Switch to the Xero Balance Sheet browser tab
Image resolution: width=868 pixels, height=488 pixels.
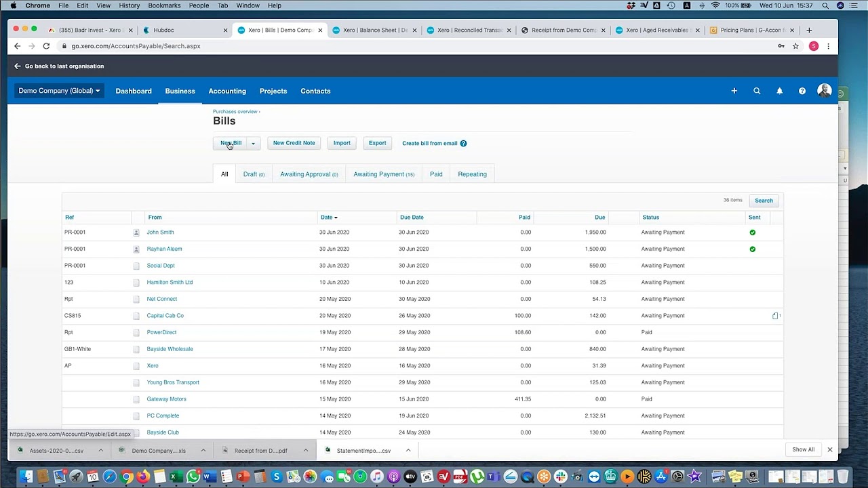375,30
